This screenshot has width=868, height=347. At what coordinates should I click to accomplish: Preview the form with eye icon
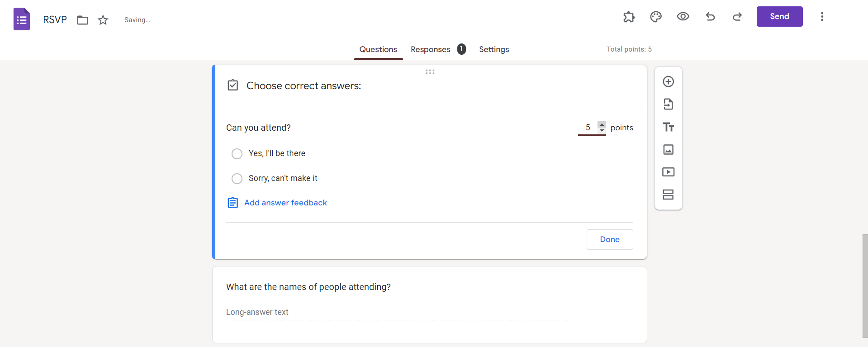click(683, 17)
